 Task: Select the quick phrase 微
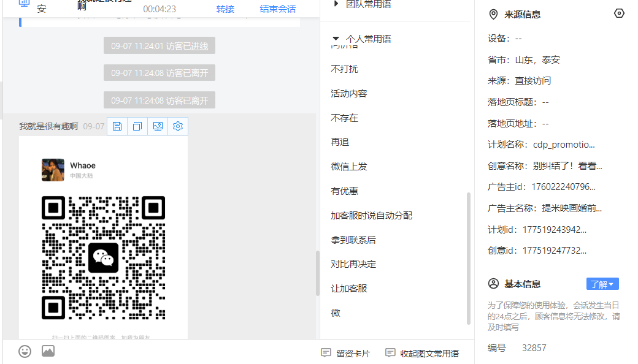pyautogui.click(x=336, y=313)
